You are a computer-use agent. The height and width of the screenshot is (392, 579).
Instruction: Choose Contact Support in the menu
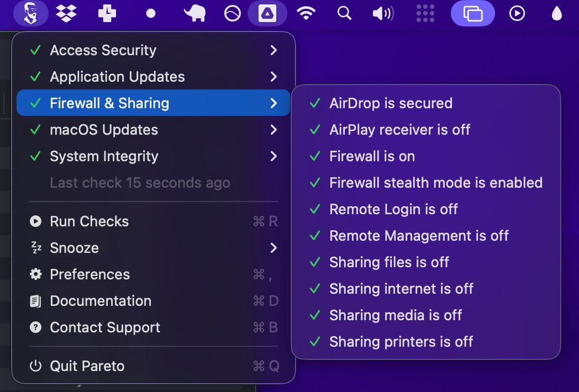pyautogui.click(x=153, y=327)
